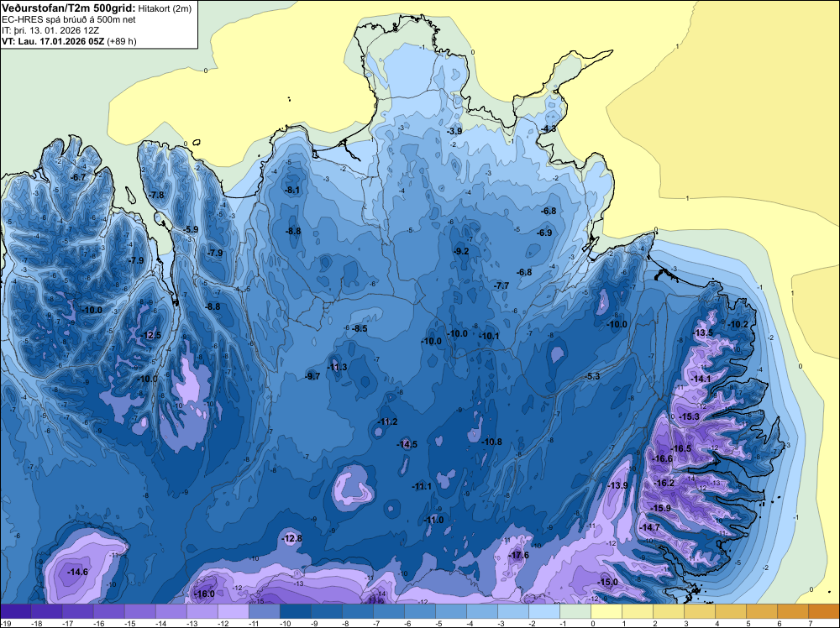Click the legend swatch between -15 and -14
The height and width of the screenshot is (628, 840).
140,611
